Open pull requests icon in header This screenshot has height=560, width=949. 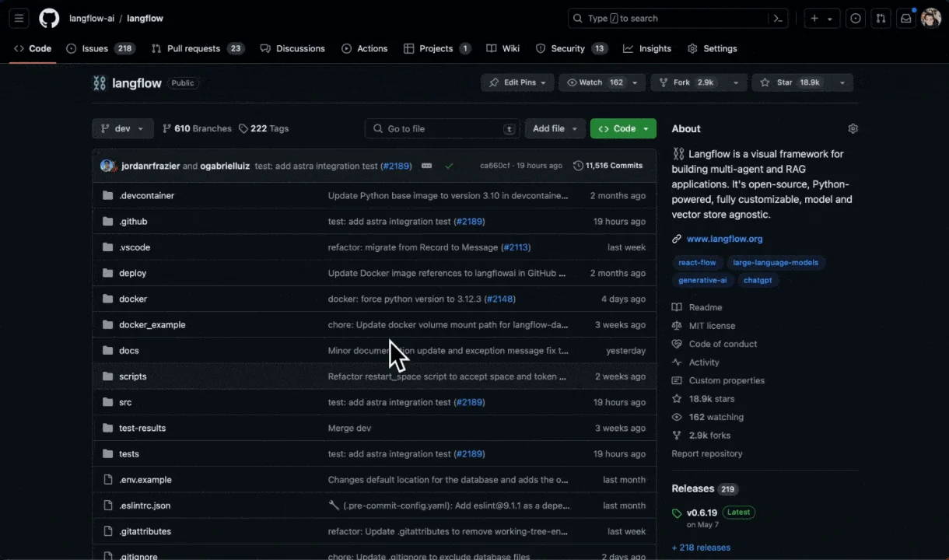(881, 18)
